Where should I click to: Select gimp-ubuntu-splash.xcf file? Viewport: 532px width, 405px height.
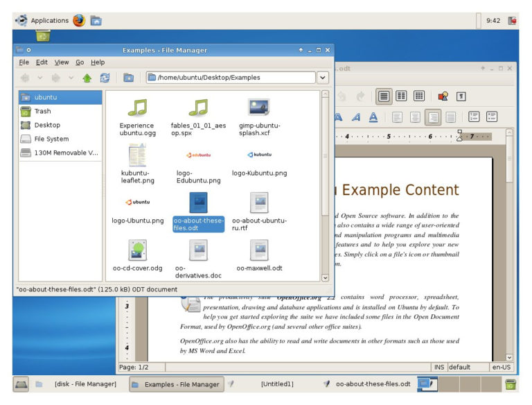pyautogui.click(x=259, y=117)
